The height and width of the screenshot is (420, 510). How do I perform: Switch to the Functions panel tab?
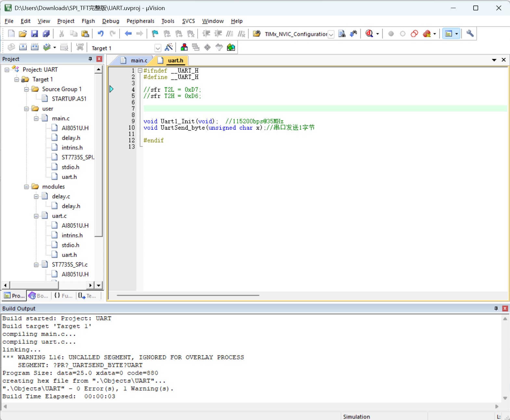pyautogui.click(x=63, y=296)
